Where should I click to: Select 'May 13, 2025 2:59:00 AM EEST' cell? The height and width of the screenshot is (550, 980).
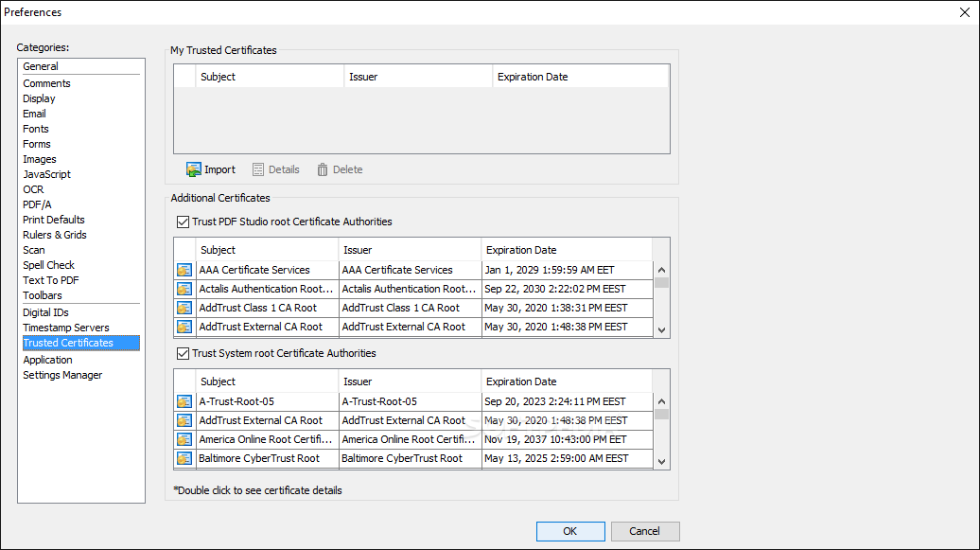567,458
